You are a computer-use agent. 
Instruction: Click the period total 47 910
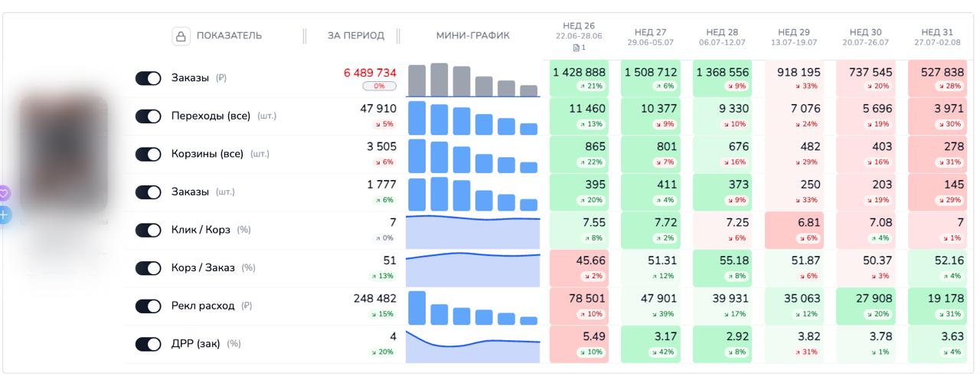click(378, 109)
